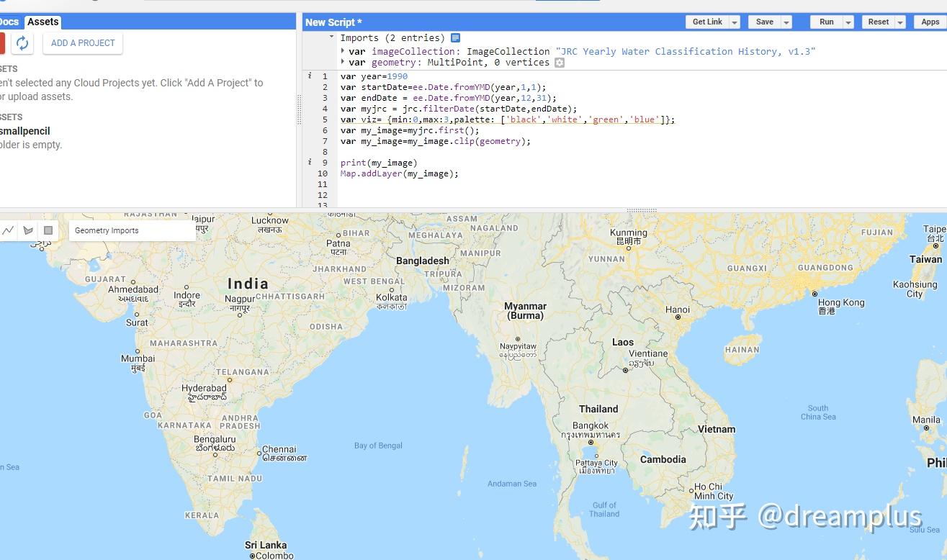Click the ADD A PROJECT button
Image resolution: width=947 pixels, height=560 pixels.
click(x=82, y=43)
